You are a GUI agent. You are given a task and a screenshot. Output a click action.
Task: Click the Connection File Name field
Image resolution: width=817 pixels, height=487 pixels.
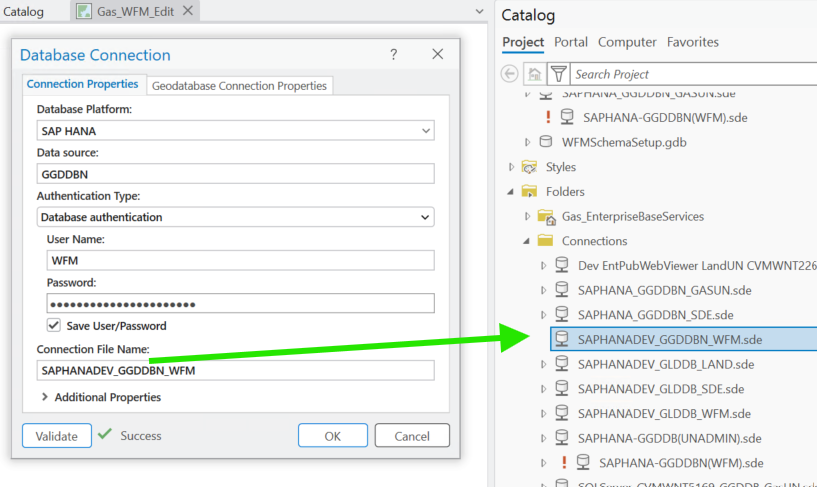(x=235, y=370)
